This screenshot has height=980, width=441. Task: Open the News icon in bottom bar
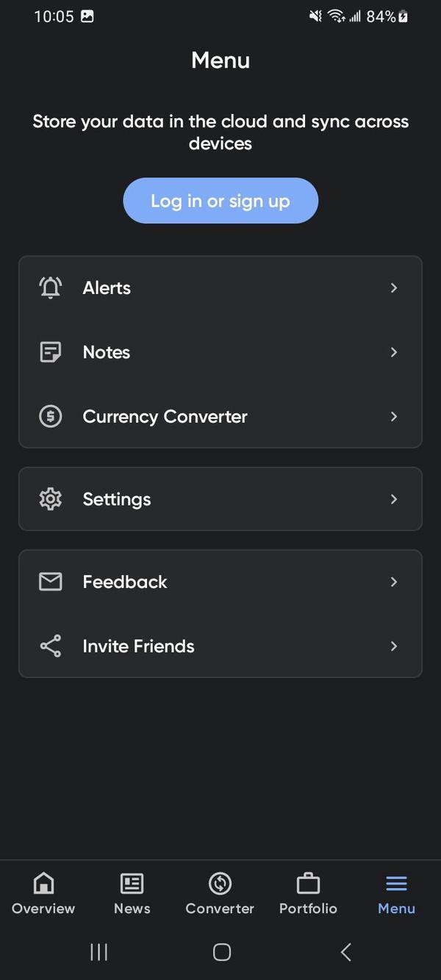tap(132, 883)
